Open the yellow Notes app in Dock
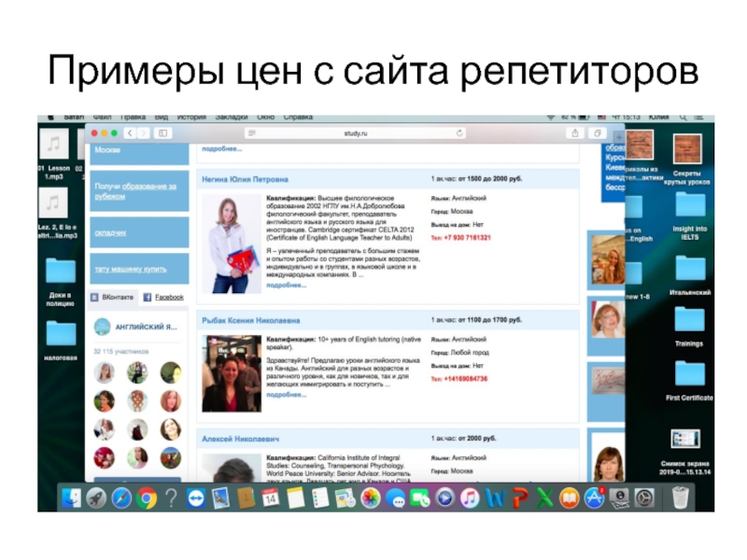The width and height of the screenshot is (747, 560). pos(295,498)
